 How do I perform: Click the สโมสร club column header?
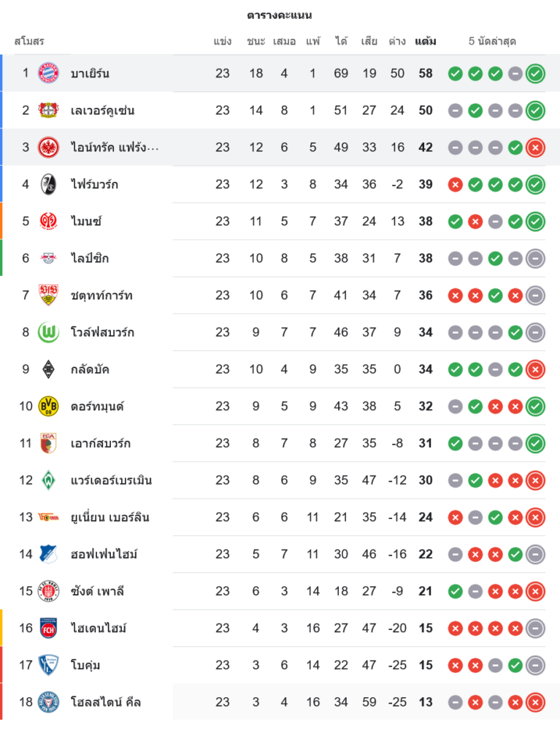[x=29, y=42]
